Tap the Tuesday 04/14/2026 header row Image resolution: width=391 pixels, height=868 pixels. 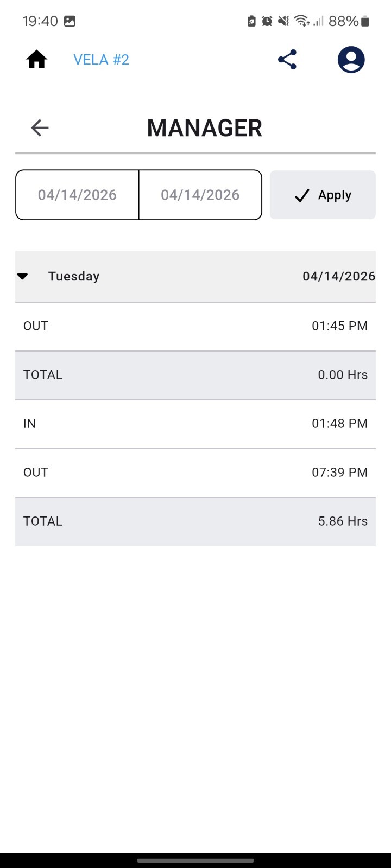[x=195, y=277]
